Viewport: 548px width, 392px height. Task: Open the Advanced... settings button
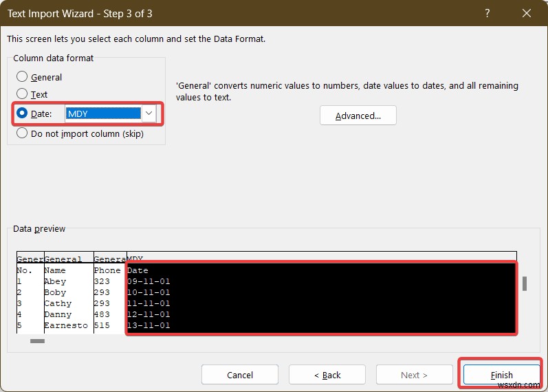click(358, 116)
